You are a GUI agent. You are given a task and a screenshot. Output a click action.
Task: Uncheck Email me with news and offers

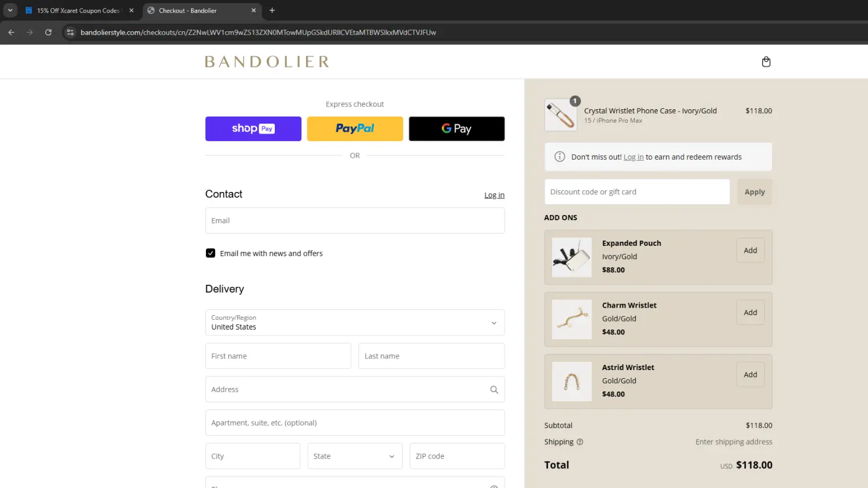point(211,253)
